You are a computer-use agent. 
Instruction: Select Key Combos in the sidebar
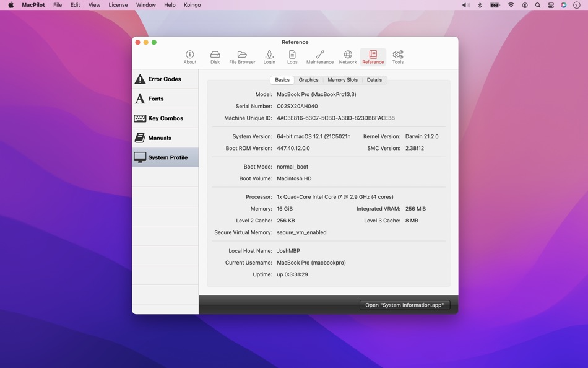point(165,118)
